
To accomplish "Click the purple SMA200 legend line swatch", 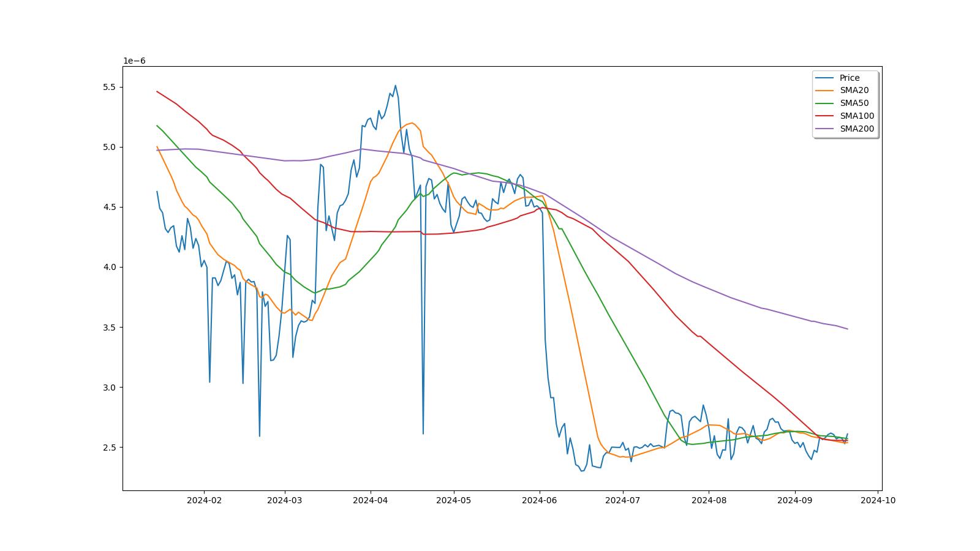I will point(825,129).
